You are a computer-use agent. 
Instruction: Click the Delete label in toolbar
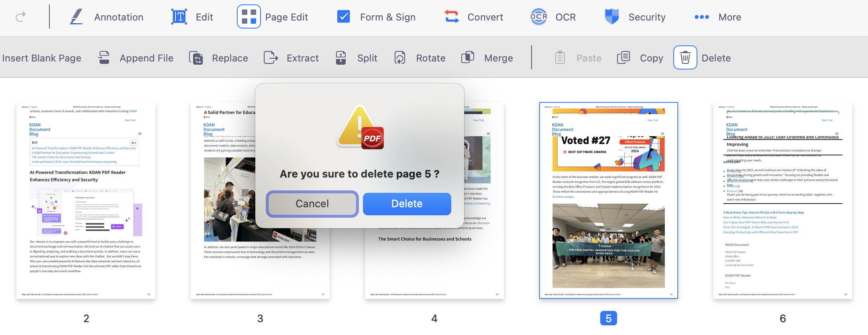[x=716, y=58]
